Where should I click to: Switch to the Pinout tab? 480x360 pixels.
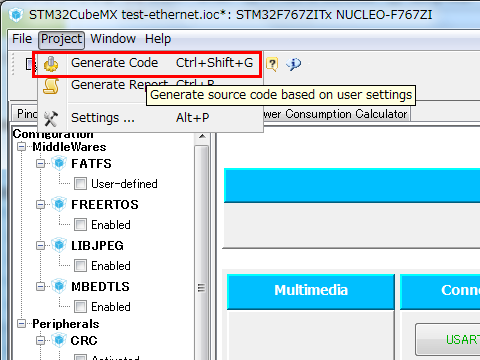pyautogui.click(x=24, y=114)
